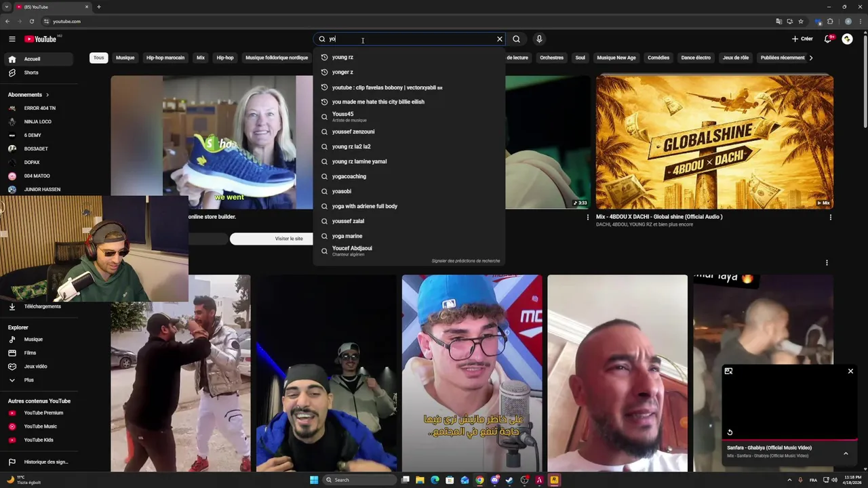Select the "yogacoaching" suggestion
The width and height of the screenshot is (868, 488).
[x=409, y=176]
